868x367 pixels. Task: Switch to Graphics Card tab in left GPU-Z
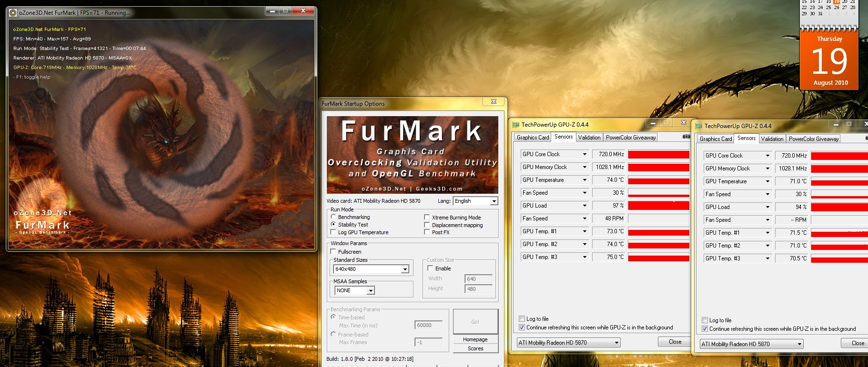[533, 138]
